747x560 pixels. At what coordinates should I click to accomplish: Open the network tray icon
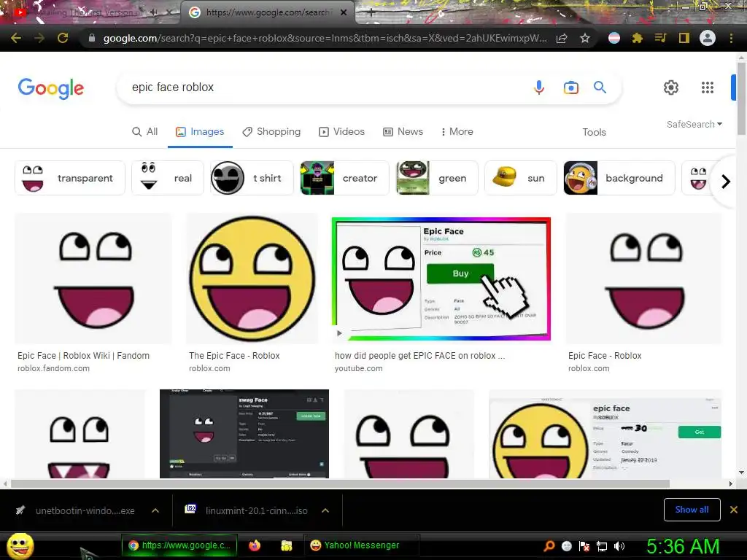pyautogui.click(x=602, y=547)
